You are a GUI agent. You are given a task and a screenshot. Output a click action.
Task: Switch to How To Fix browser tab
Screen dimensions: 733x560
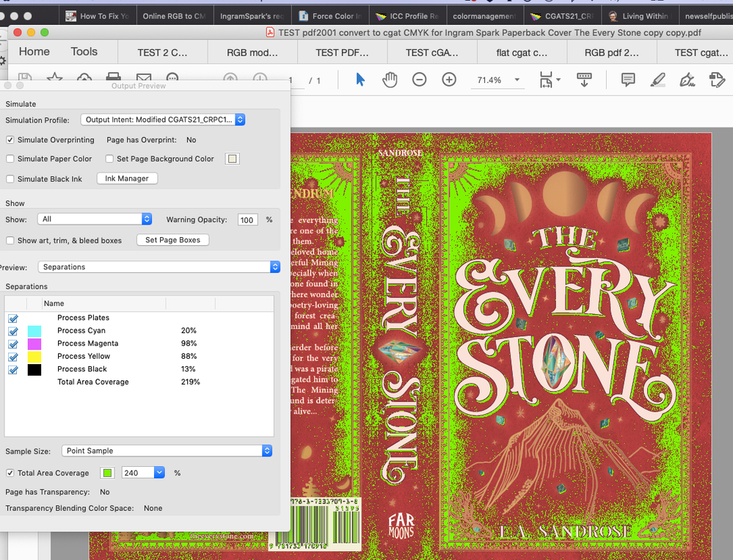98,16
